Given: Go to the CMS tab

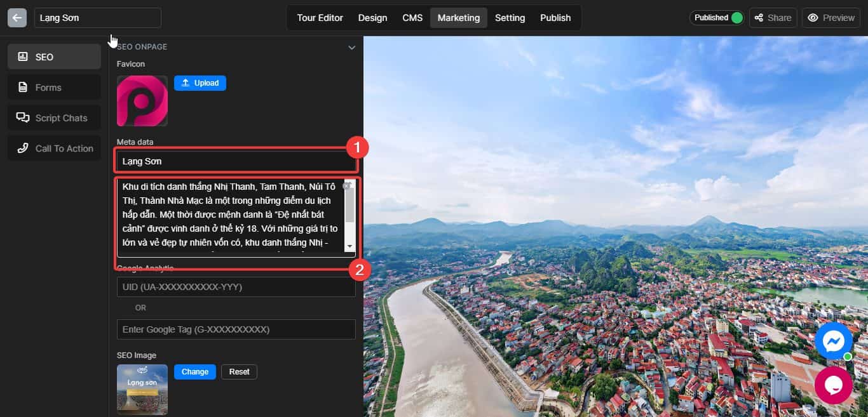Looking at the screenshot, I should (x=412, y=17).
